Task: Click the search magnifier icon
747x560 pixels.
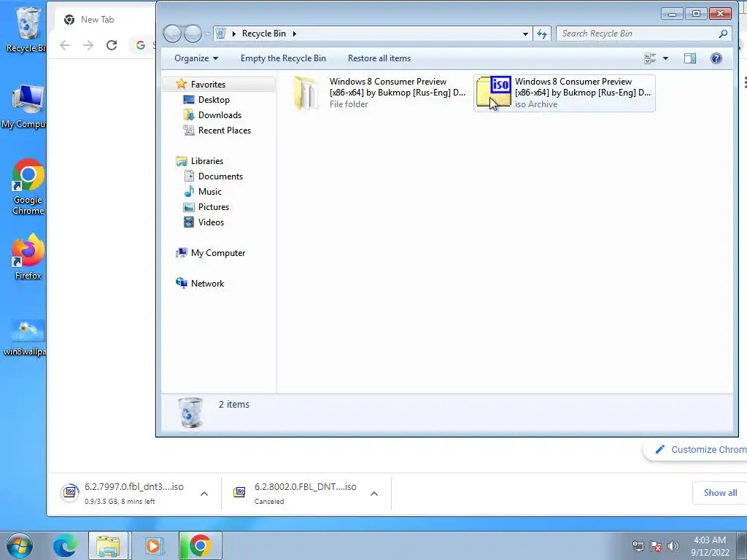Action: (723, 34)
